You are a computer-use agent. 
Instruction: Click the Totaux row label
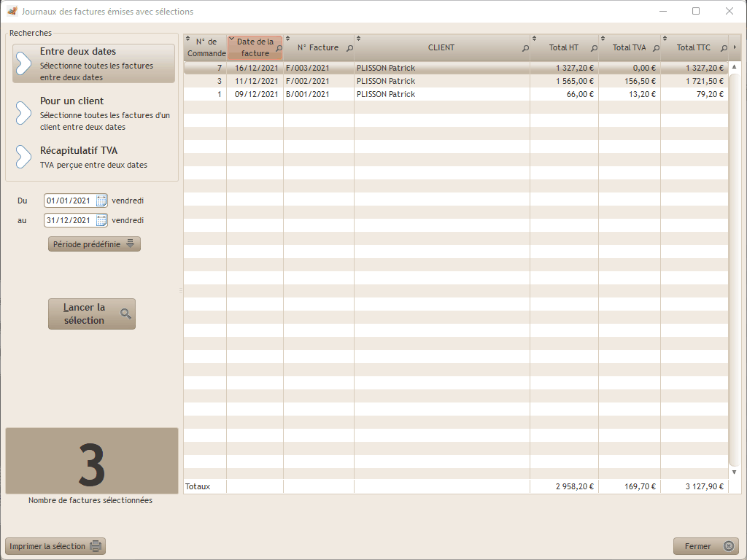pos(198,486)
